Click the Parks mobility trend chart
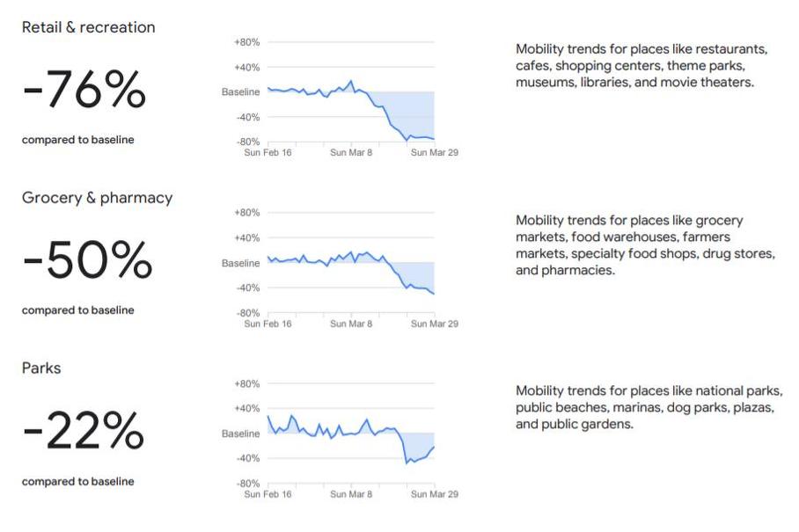The image size is (799, 532). pos(341,438)
